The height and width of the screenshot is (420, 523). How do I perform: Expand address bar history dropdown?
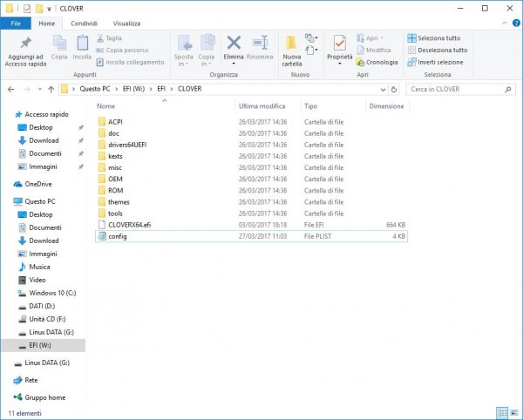pyautogui.click(x=383, y=90)
